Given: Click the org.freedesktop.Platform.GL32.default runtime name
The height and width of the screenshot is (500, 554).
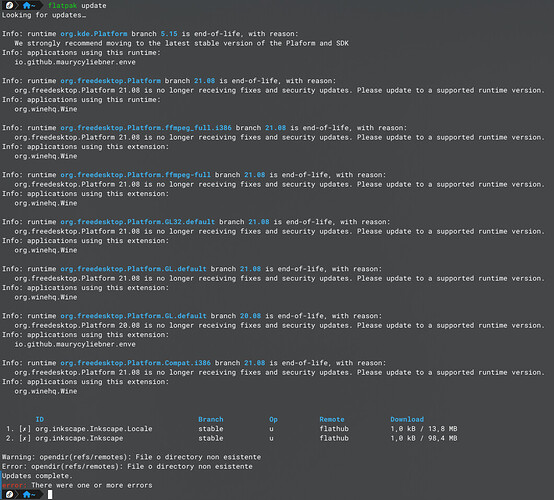Looking at the screenshot, I should click(x=137, y=222).
